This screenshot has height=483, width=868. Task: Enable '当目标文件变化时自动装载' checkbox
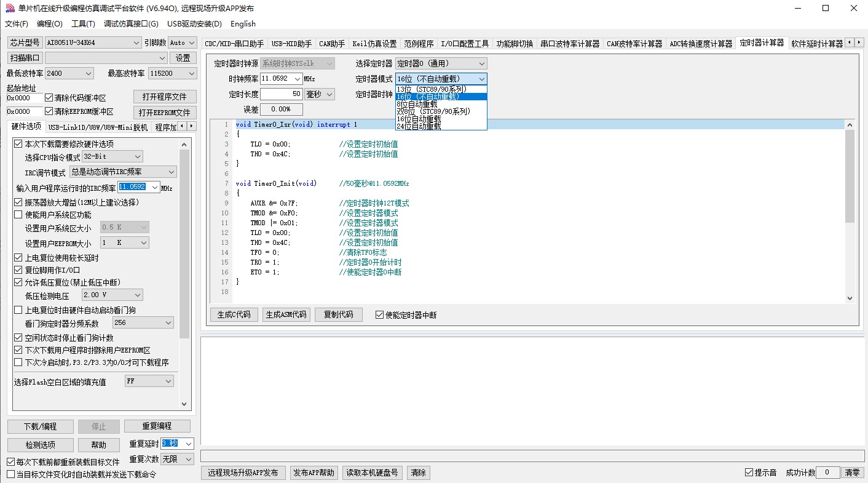coord(10,474)
